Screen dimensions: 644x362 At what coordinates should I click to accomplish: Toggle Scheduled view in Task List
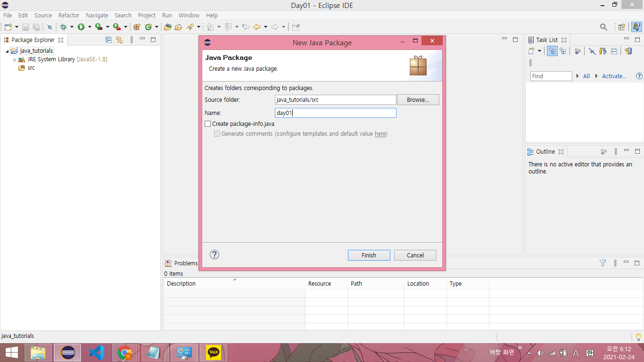pos(563,51)
